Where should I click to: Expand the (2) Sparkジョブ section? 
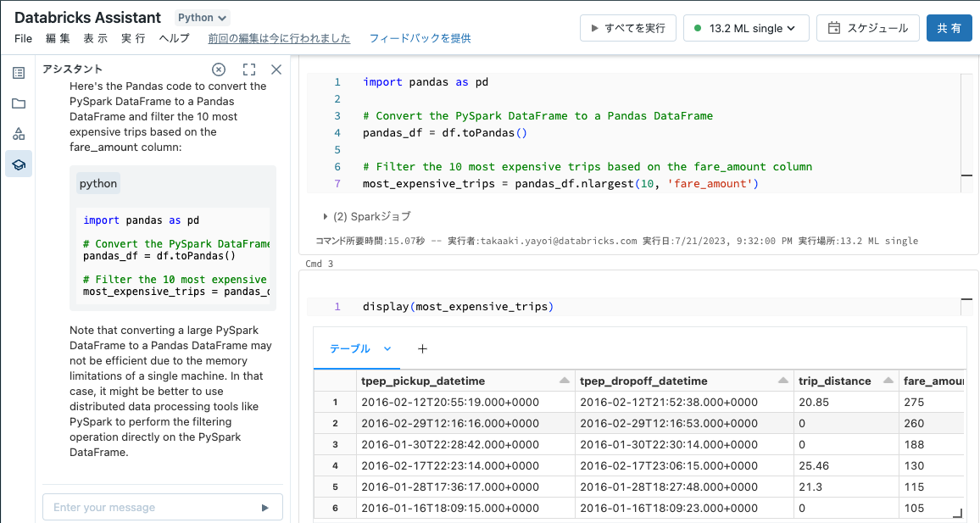click(325, 215)
